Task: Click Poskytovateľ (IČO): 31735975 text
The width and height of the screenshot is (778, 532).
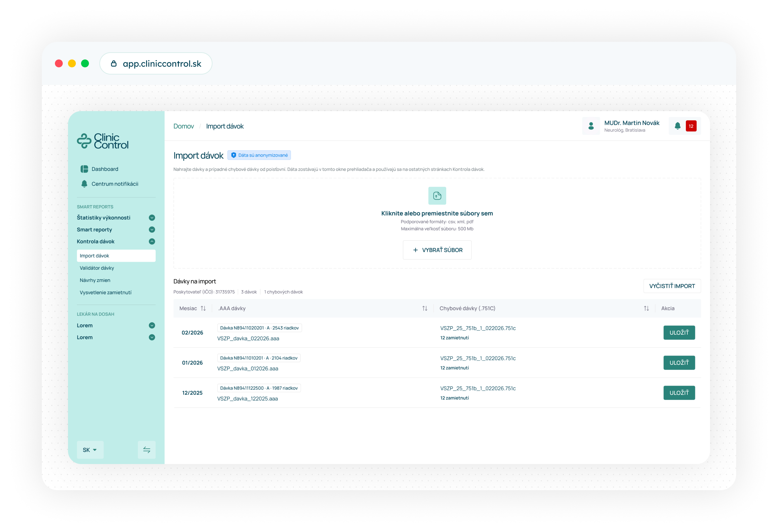Action: (x=204, y=292)
